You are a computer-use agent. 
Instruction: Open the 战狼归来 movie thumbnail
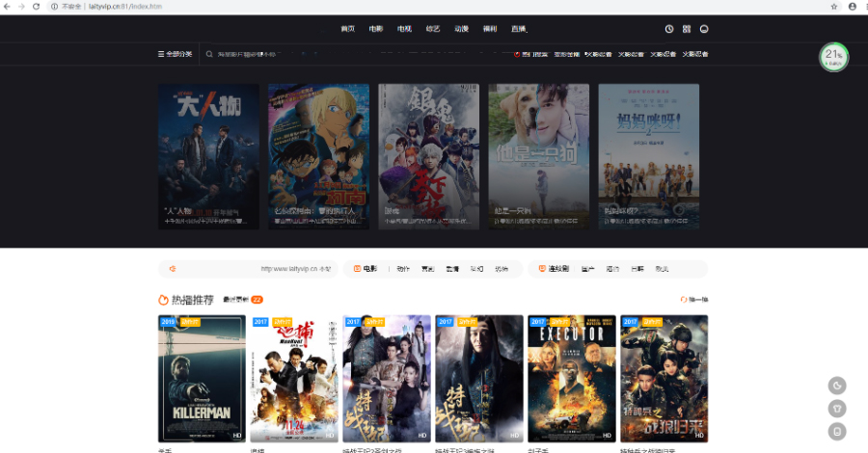(665, 379)
